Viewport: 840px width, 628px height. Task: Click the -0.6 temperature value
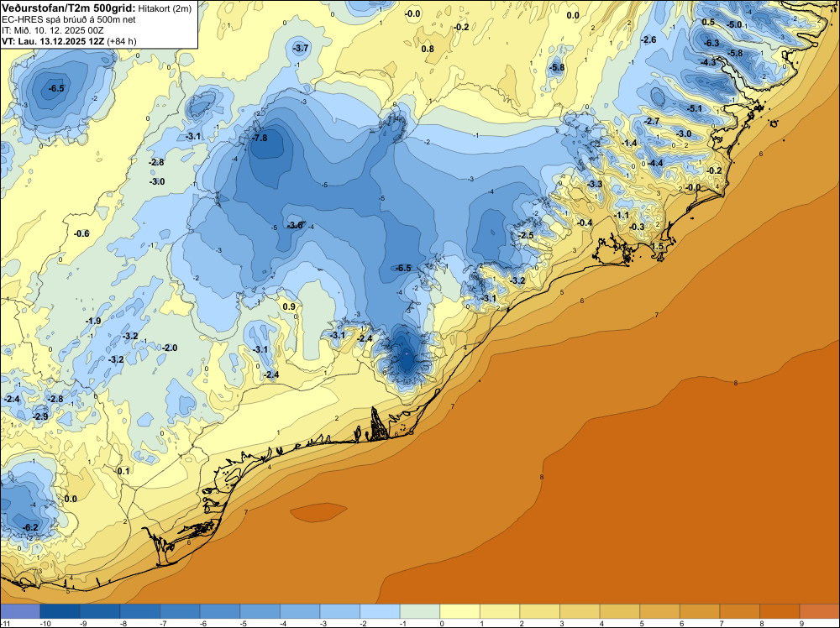point(81,233)
